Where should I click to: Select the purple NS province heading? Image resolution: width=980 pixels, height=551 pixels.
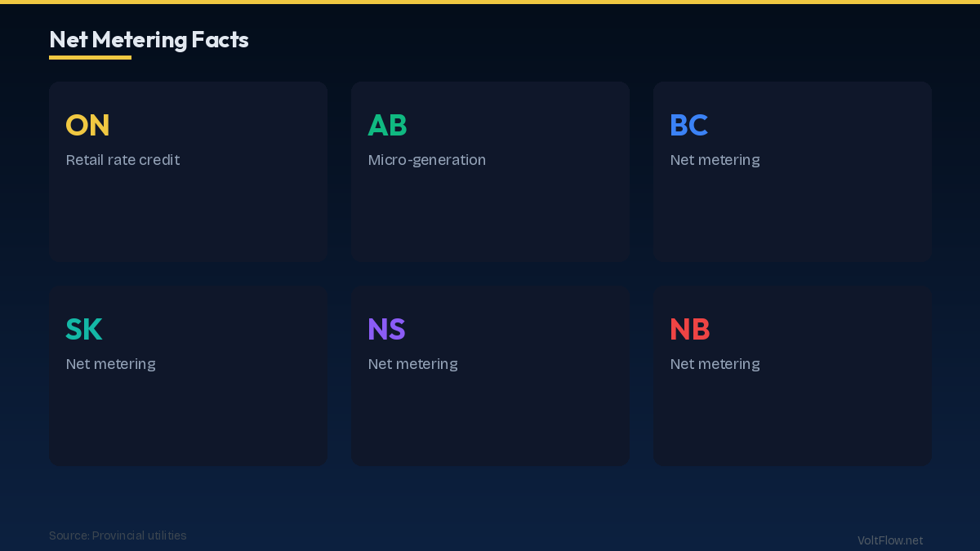(x=386, y=329)
